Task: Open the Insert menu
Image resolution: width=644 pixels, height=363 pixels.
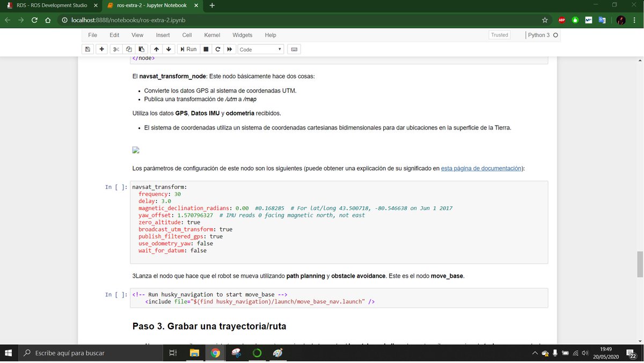Action: pos(163,35)
